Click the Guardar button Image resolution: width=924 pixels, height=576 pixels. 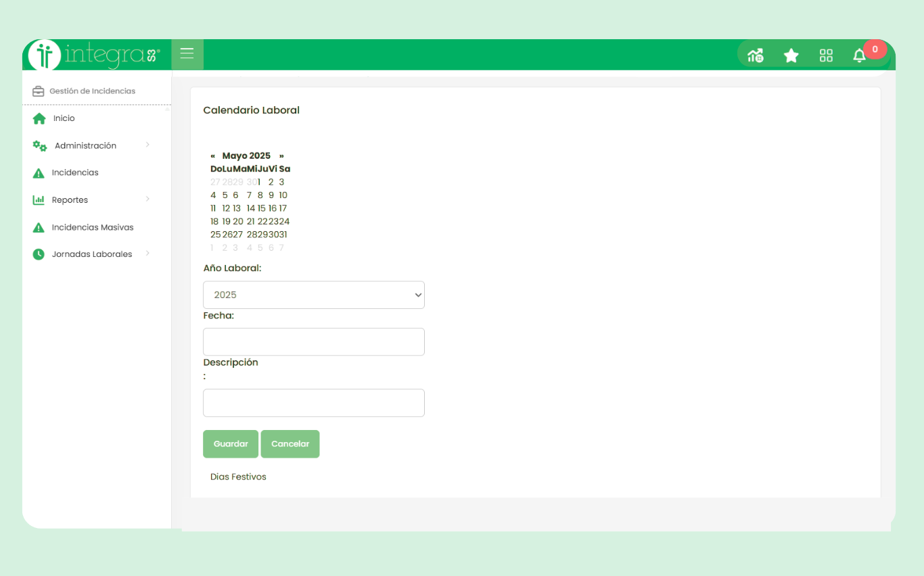(231, 444)
